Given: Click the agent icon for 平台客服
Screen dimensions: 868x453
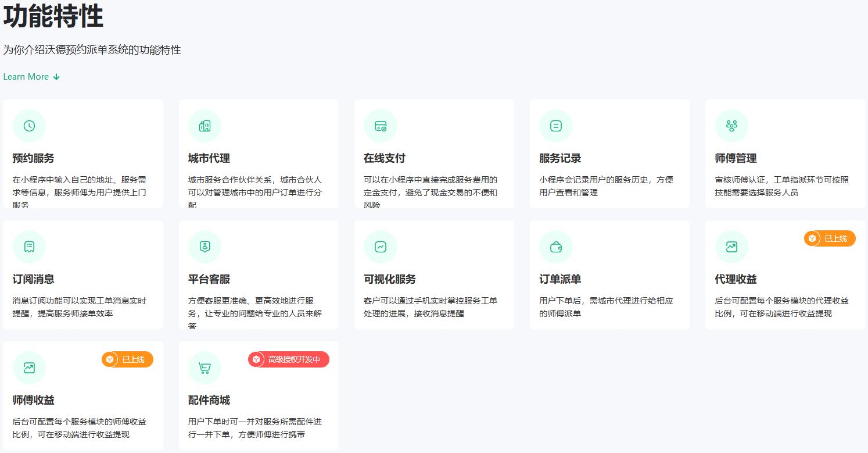Looking at the screenshot, I should (x=205, y=247).
